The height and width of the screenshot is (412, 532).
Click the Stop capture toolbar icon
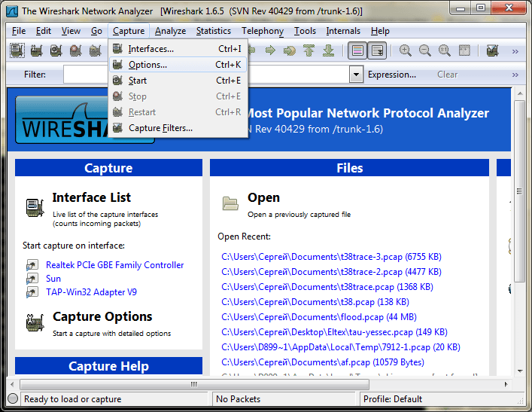tap(76, 51)
